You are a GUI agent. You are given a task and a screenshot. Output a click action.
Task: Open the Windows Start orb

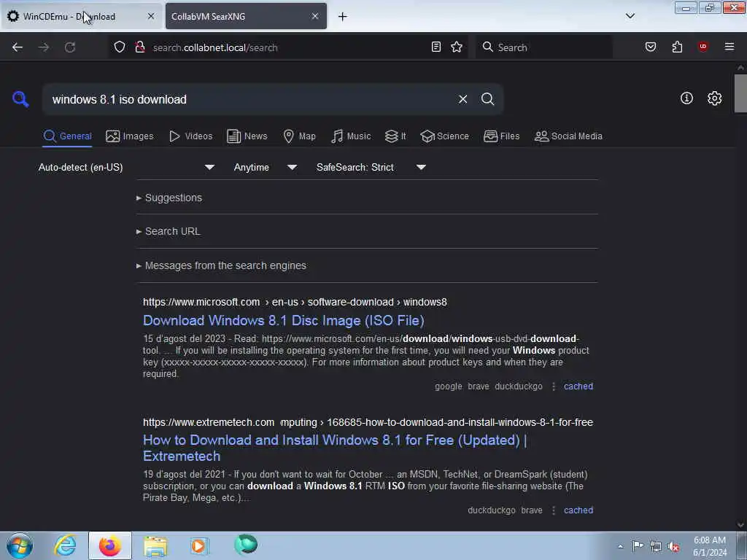point(20,545)
